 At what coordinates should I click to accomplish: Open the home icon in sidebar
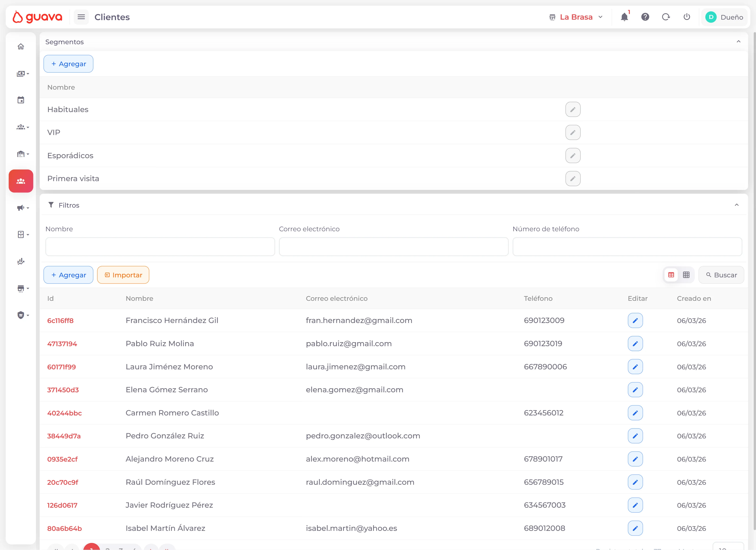(21, 46)
